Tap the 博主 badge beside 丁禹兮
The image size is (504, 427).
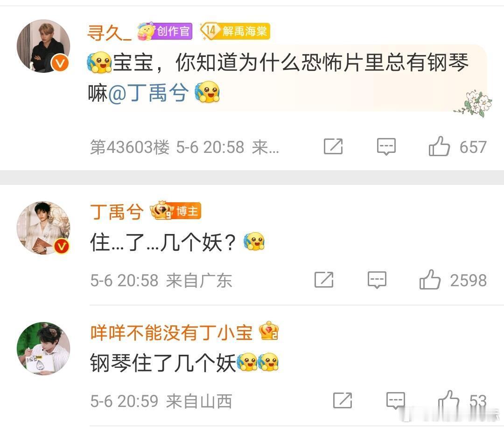(x=175, y=211)
